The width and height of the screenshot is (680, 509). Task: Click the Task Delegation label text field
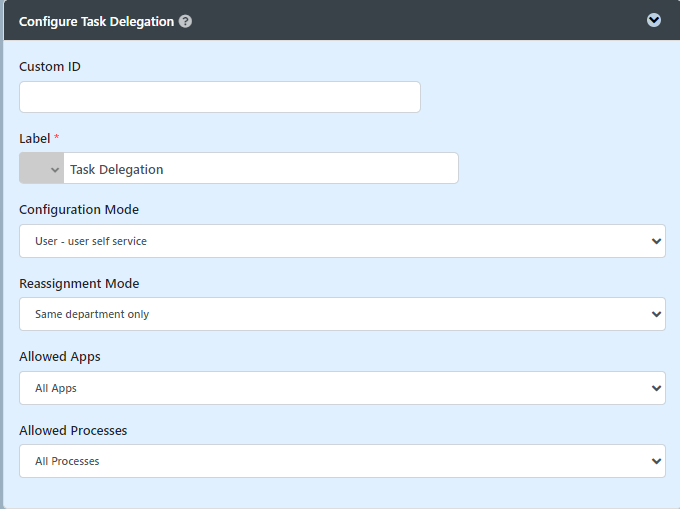point(261,168)
